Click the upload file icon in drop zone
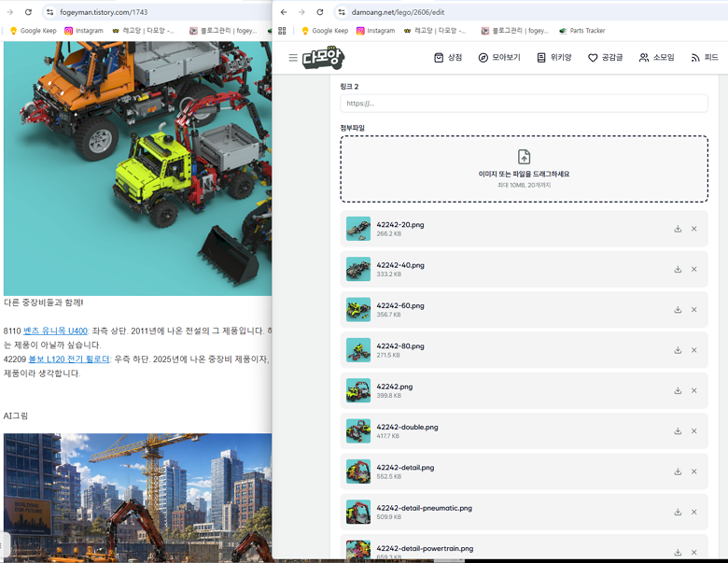Screen dimensions: 728x563 click(524, 157)
